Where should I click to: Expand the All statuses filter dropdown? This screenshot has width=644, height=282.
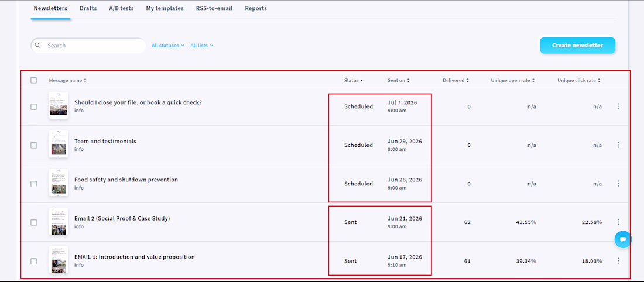coord(168,46)
